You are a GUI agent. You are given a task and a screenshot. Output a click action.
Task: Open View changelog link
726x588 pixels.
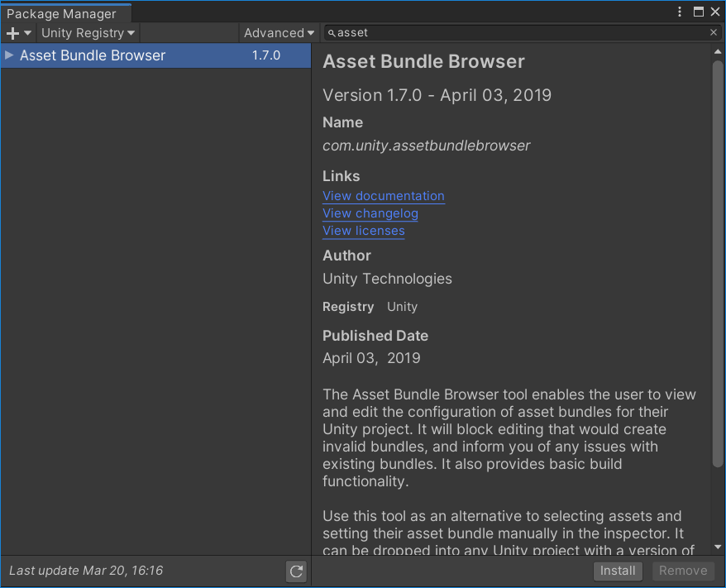tap(370, 213)
